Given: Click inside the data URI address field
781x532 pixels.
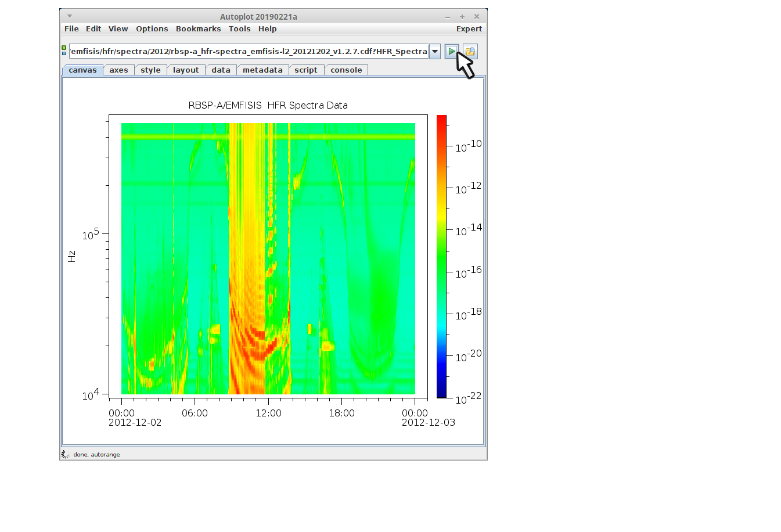Looking at the screenshot, I should coord(249,52).
